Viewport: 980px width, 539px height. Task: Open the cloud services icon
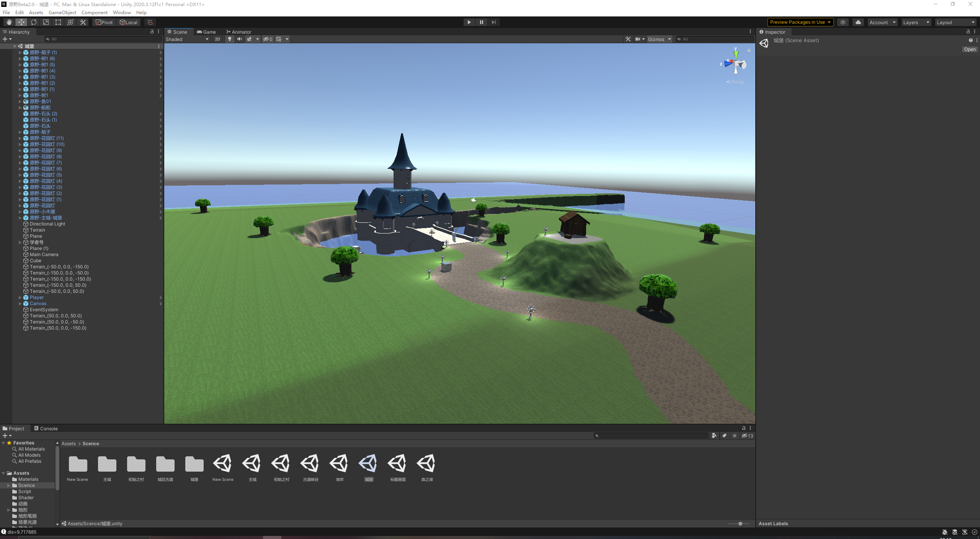pos(858,22)
